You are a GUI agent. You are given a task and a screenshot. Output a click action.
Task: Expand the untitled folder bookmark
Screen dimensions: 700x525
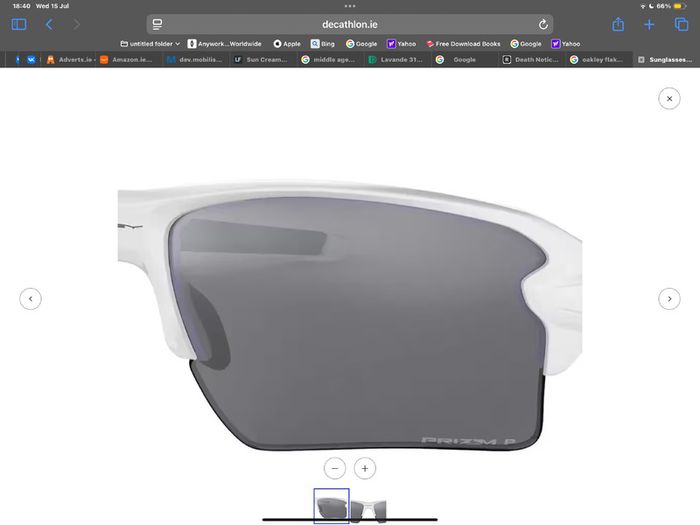coord(150,44)
